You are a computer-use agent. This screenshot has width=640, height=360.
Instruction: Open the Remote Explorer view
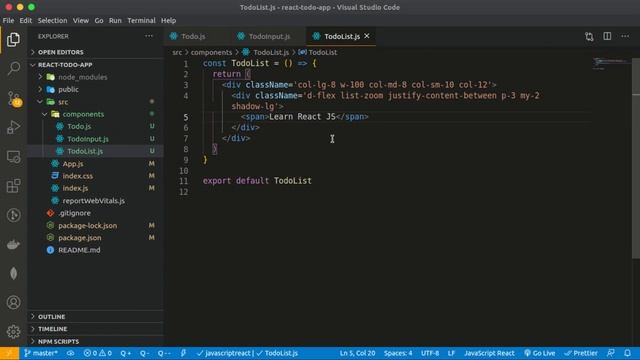coord(13,157)
